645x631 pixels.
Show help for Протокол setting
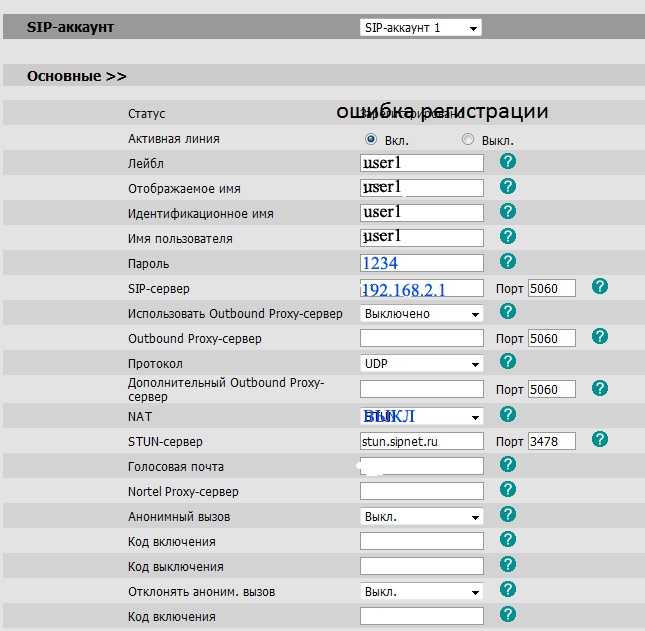pos(508,362)
